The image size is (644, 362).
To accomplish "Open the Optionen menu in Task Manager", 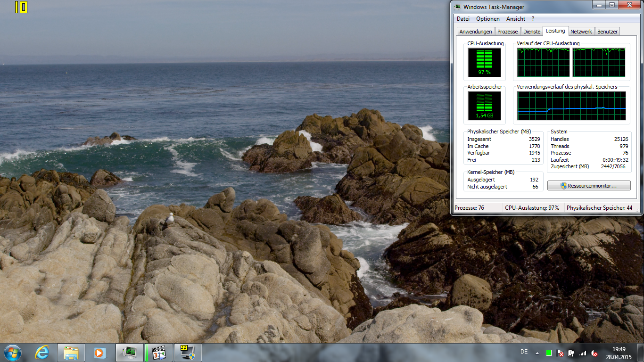I will coord(487,19).
